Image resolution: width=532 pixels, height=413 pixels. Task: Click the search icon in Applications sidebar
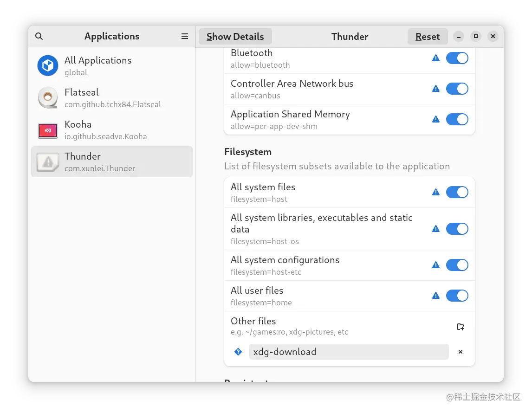pyautogui.click(x=39, y=36)
